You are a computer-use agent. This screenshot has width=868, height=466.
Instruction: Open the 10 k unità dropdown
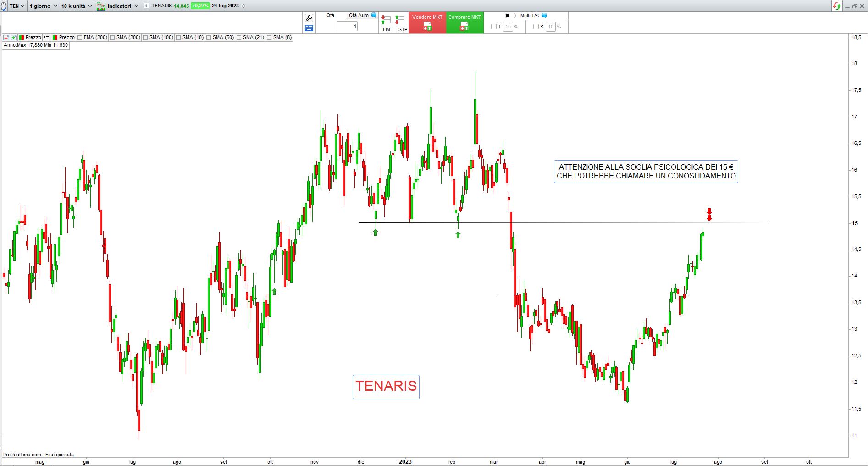[76, 6]
